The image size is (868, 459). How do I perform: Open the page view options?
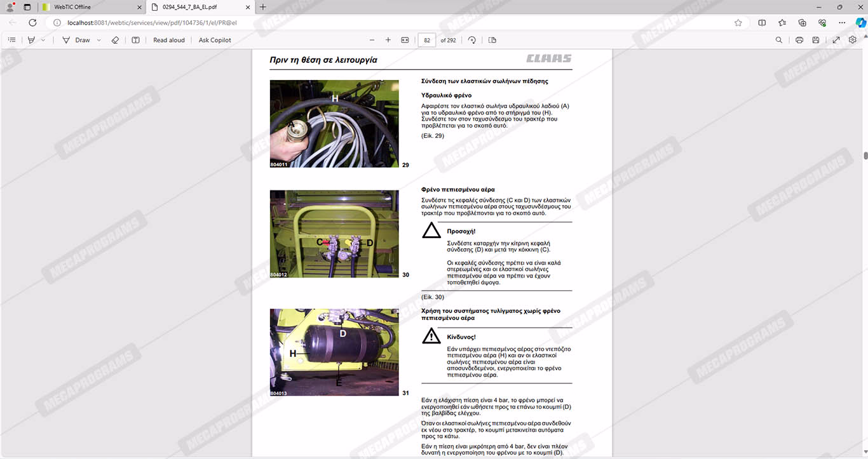[492, 40]
